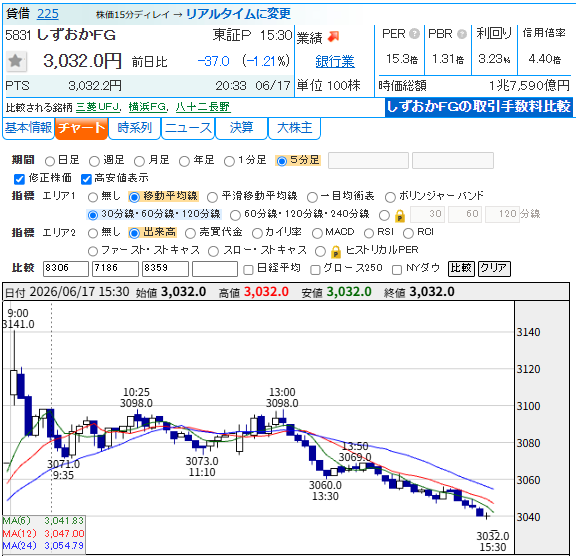Select RCI indicator

point(408,233)
